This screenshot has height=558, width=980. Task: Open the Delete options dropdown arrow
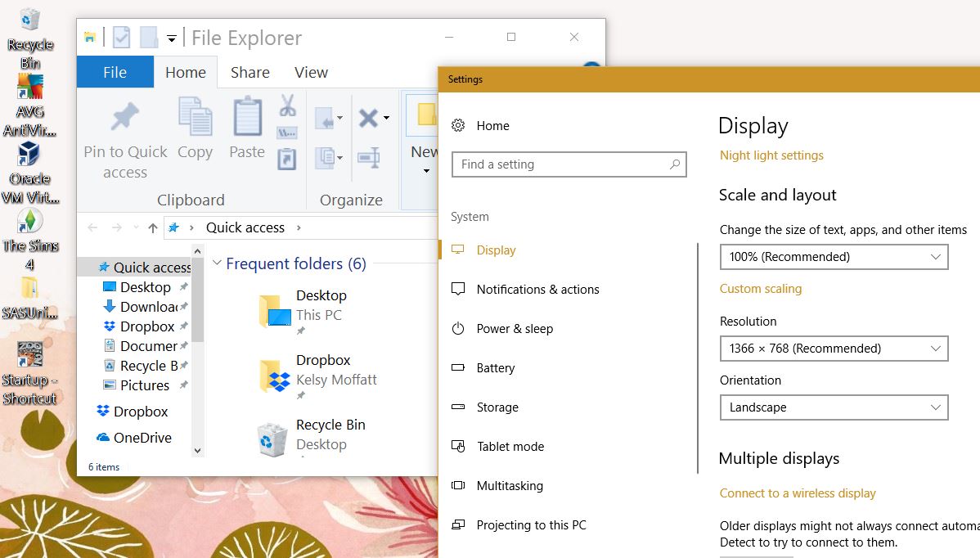386,119
